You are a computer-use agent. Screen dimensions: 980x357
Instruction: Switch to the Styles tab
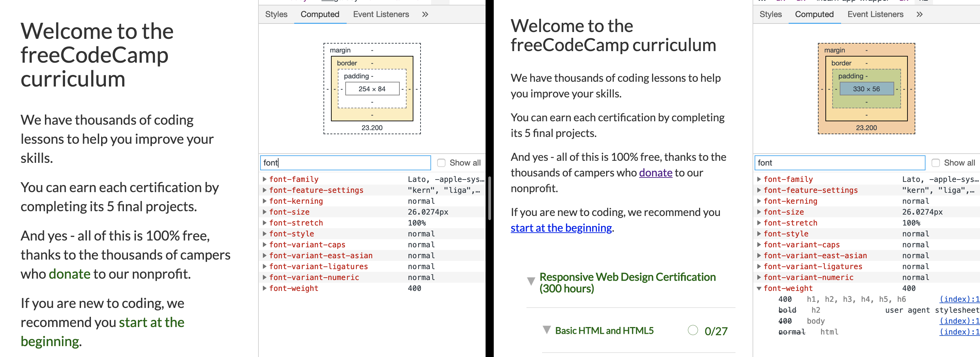[276, 14]
